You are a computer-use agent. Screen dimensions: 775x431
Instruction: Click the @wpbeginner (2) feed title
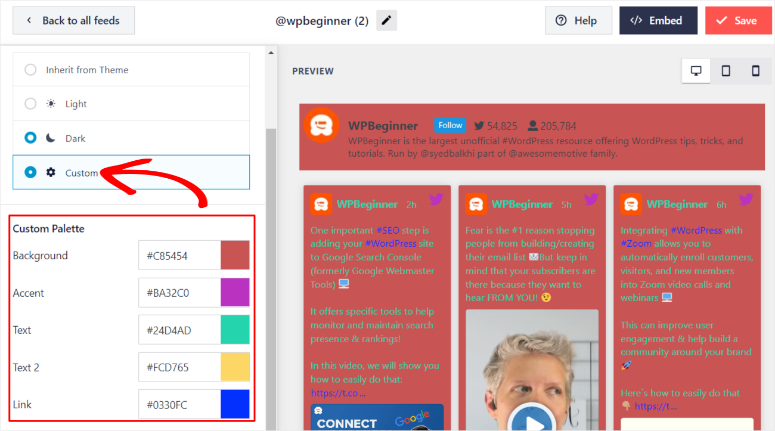point(322,21)
